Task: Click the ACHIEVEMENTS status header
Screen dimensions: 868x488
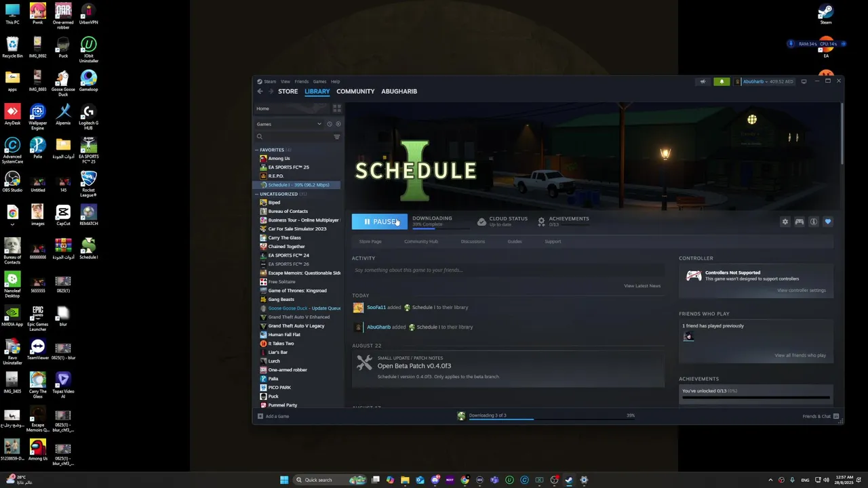Action: pyautogui.click(x=569, y=218)
